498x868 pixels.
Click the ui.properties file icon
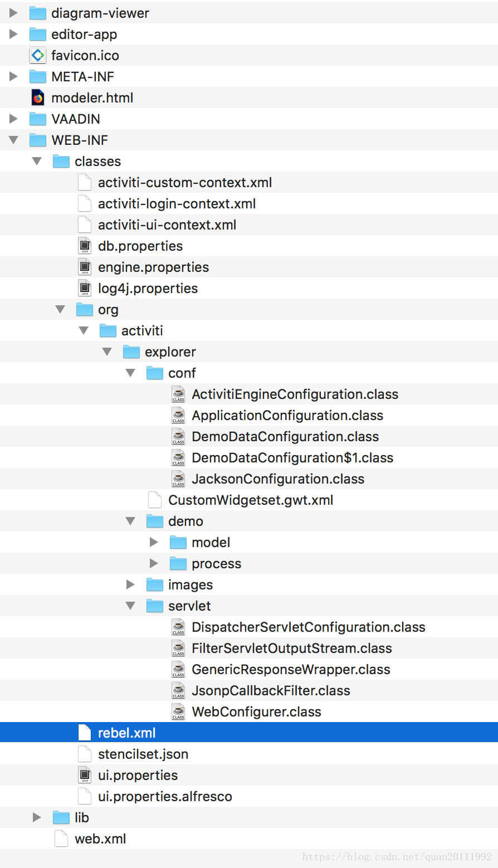point(85,775)
